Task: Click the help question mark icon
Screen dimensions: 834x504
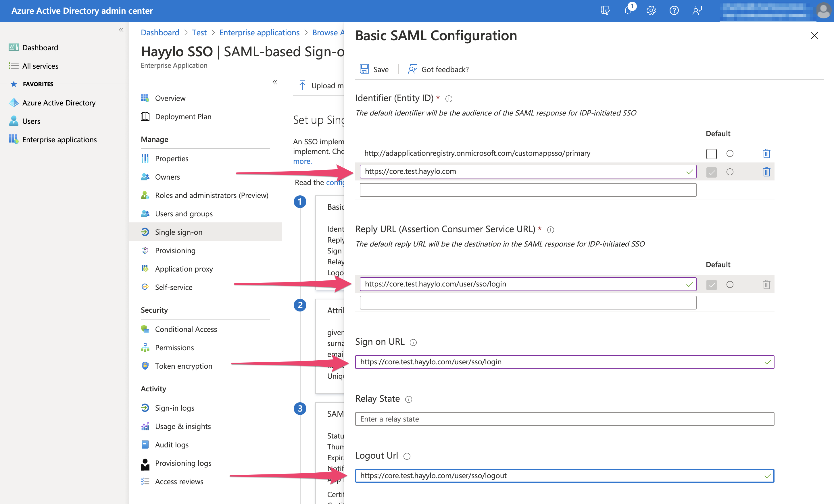Action: point(674,11)
